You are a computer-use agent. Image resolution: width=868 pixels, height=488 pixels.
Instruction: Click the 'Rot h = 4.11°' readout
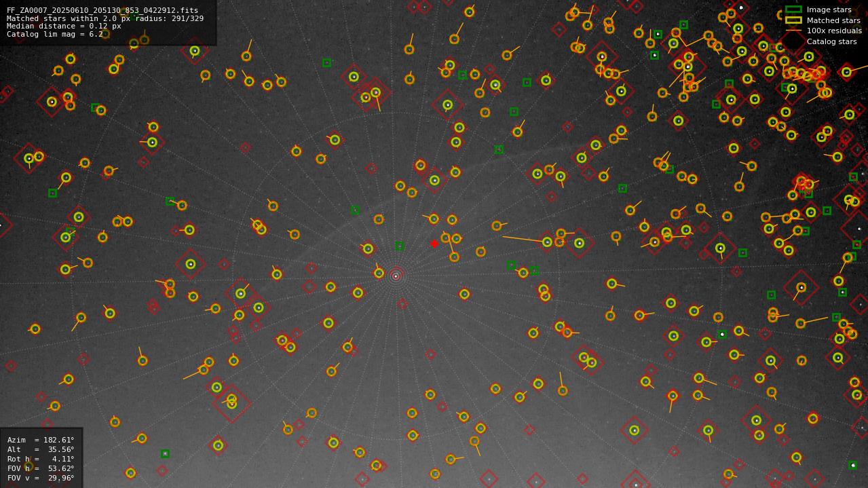pos(41,459)
